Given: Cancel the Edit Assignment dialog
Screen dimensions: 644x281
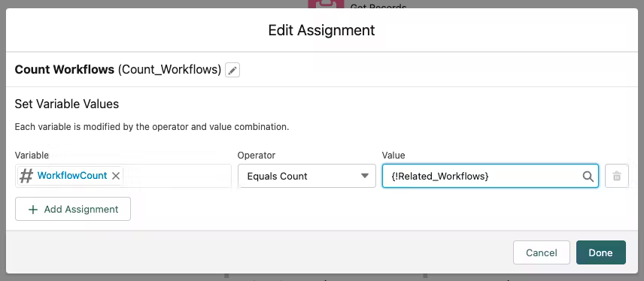Looking at the screenshot, I should (x=542, y=252).
